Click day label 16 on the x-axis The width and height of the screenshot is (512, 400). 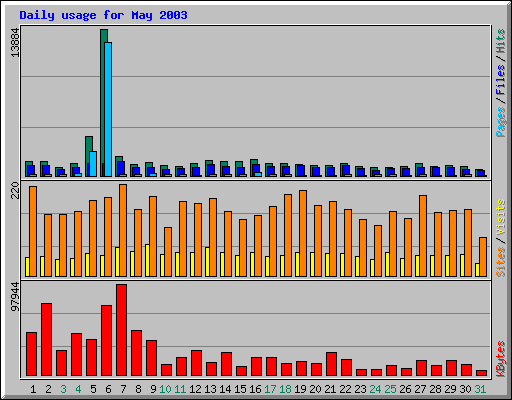pos(255,389)
